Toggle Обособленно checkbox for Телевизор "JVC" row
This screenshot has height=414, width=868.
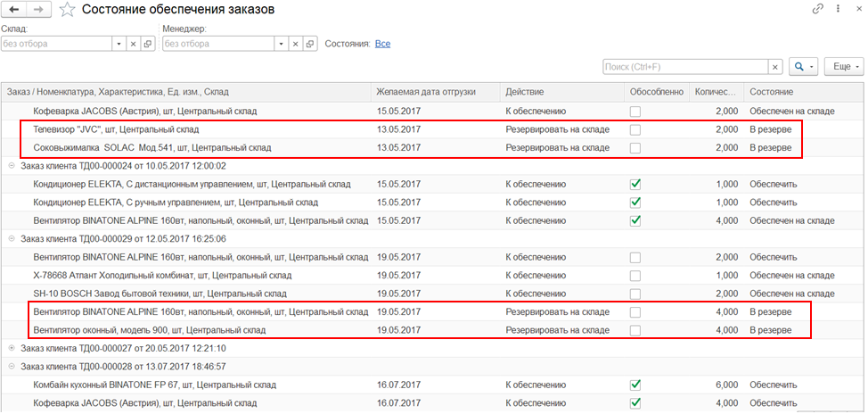[635, 129]
